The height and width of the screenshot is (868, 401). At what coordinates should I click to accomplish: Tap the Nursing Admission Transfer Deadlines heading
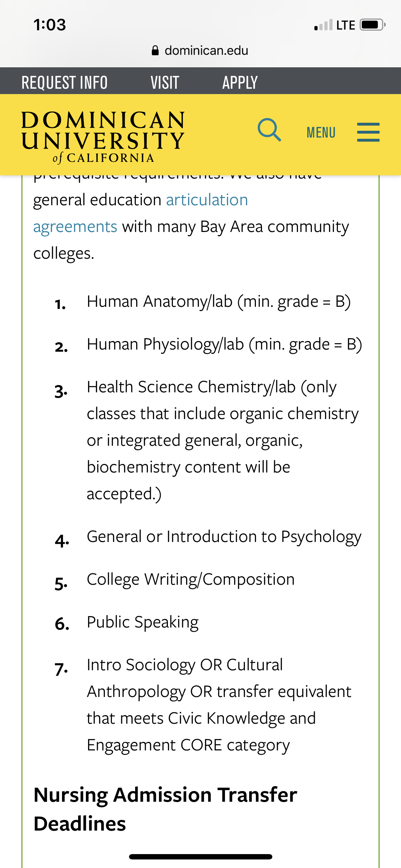pos(165,809)
